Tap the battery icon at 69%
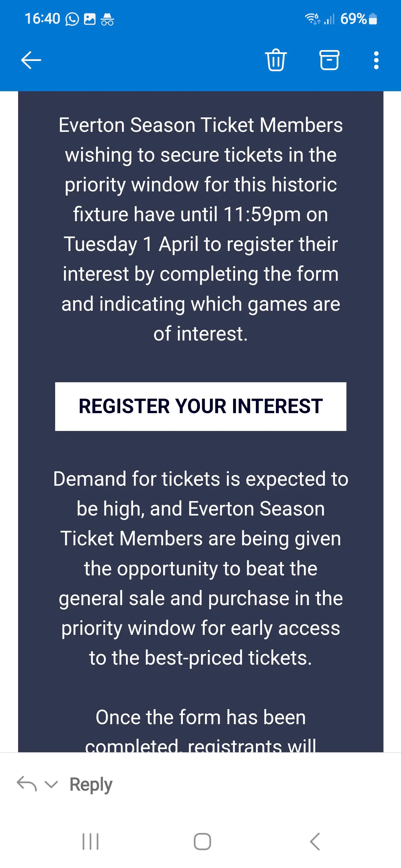 [373, 19]
